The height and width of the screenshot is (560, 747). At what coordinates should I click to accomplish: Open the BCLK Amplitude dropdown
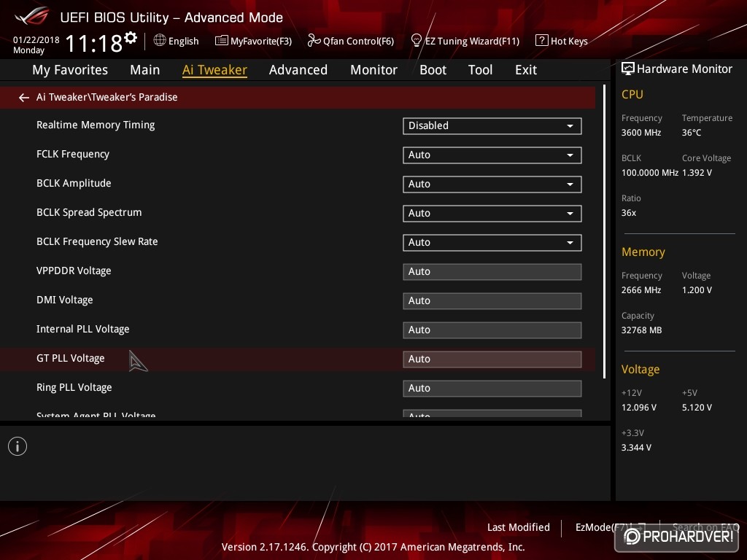tap(492, 184)
